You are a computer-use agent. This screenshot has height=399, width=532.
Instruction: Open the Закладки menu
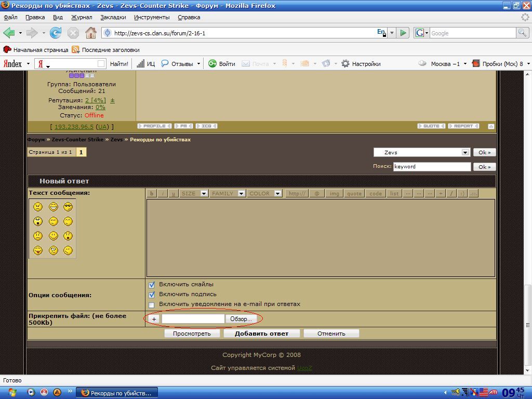(x=113, y=17)
